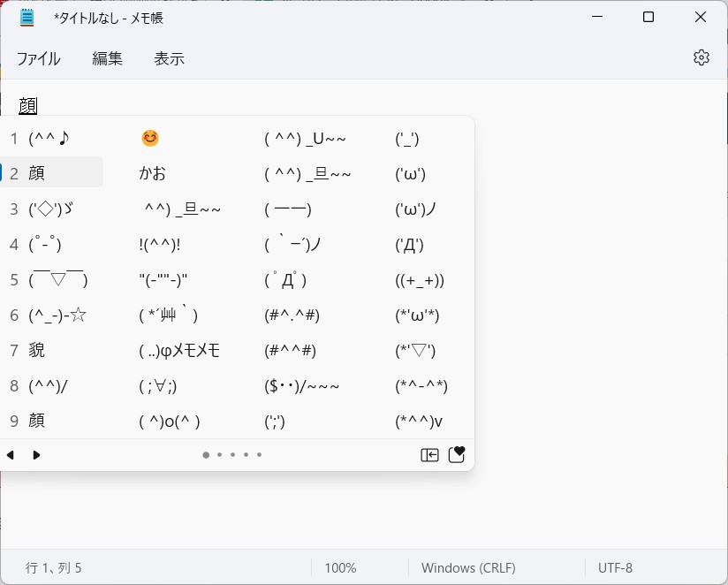Click the Windows (CRLF) line-ending indicator
The image size is (728, 585).
point(468,567)
